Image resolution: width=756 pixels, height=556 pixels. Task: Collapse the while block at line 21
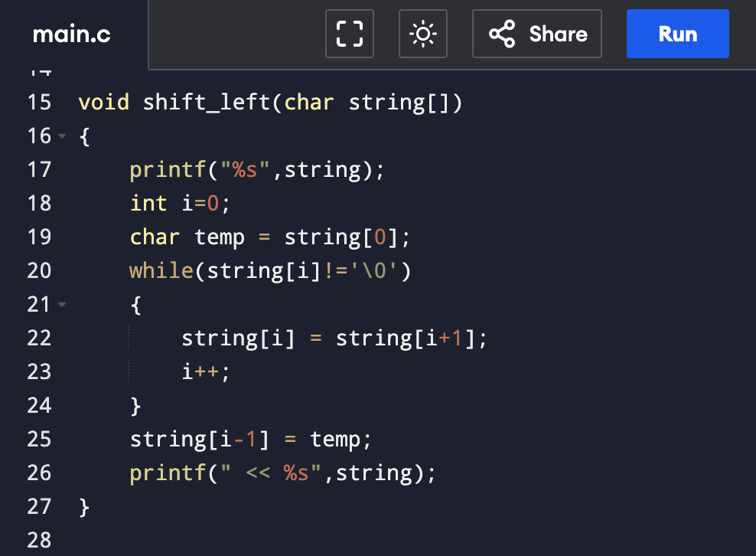coord(62,305)
